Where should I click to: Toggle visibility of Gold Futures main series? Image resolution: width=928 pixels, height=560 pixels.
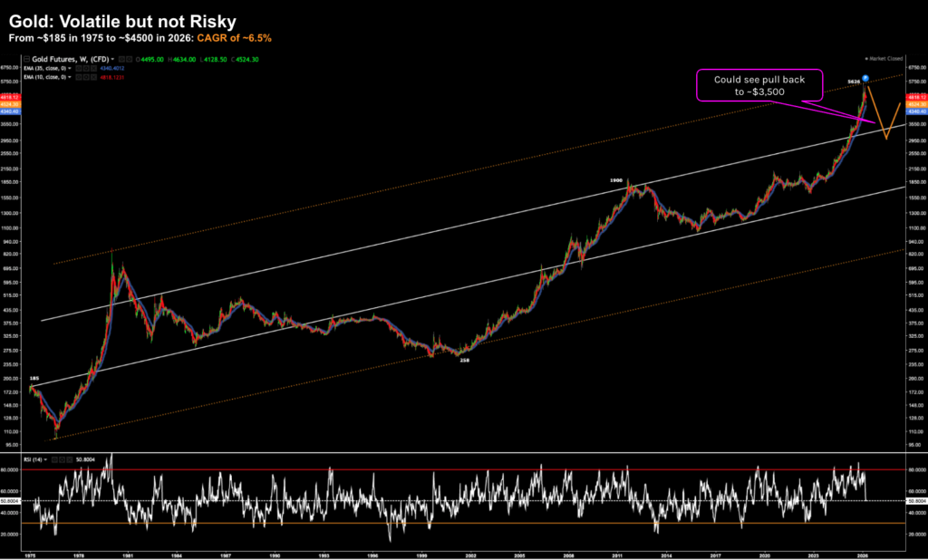coord(121,61)
